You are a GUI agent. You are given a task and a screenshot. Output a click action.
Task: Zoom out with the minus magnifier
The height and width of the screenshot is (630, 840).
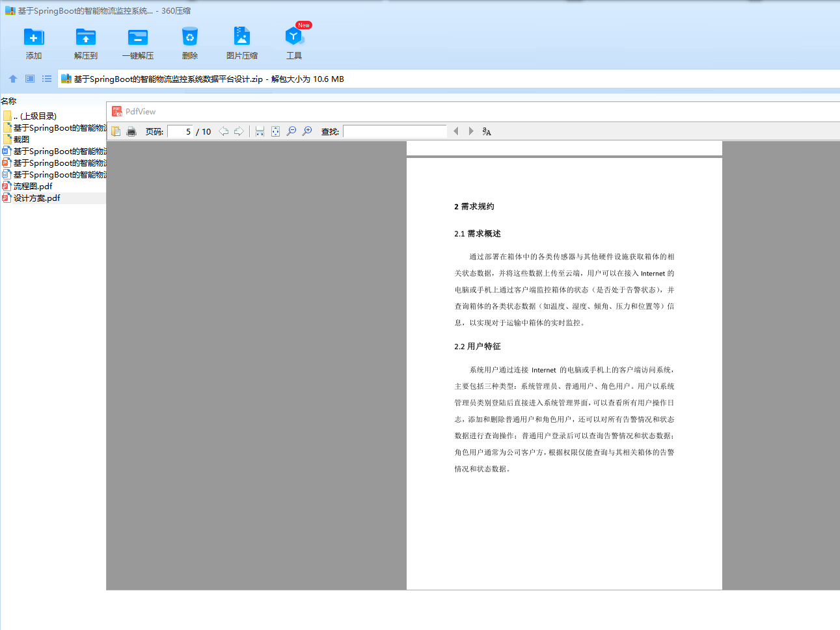pos(291,131)
